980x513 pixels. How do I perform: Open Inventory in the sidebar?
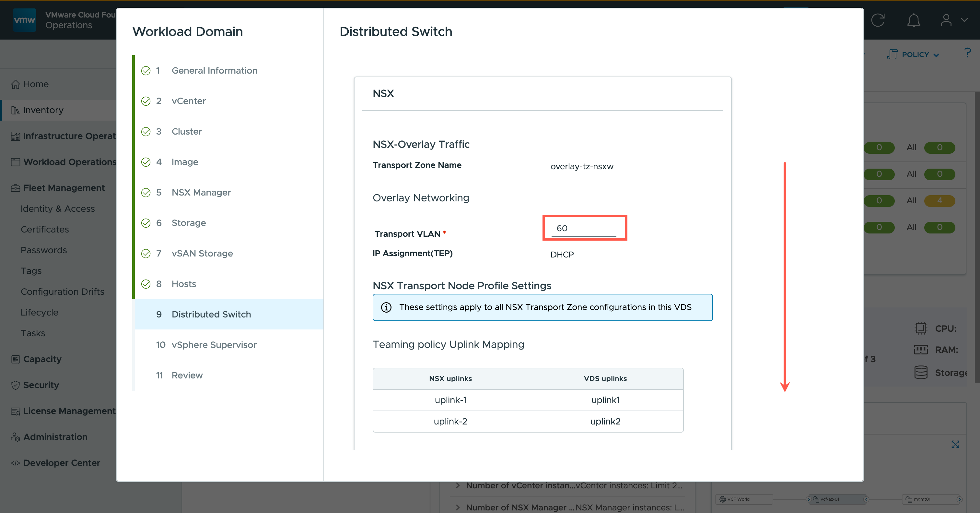43,110
